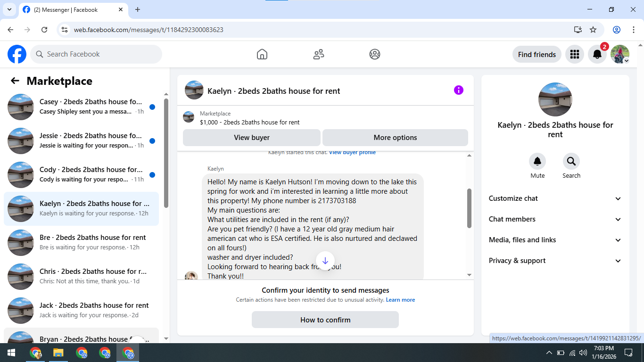
Task: Open the $1,000 Marketplace listing link
Action: pyautogui.click(x=249, y=122)
